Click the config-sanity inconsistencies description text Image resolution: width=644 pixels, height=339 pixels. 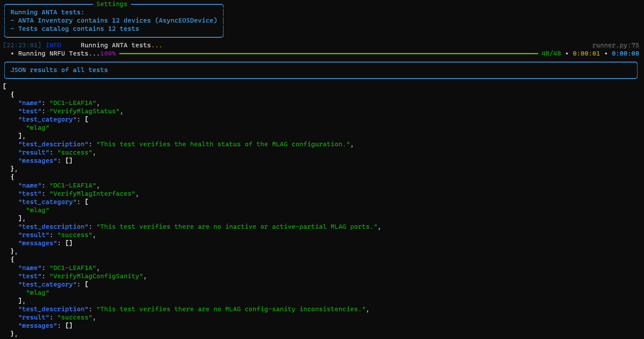coord(231,309)
